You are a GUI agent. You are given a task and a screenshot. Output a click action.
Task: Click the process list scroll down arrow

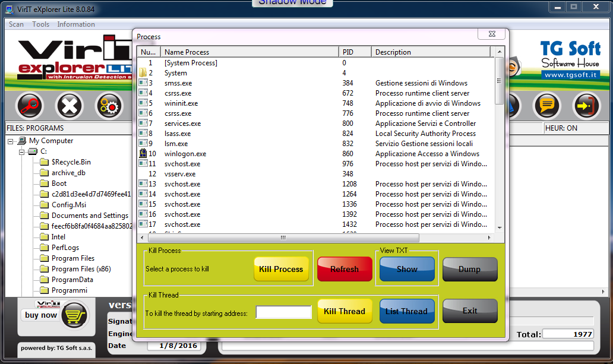[499, 227]
